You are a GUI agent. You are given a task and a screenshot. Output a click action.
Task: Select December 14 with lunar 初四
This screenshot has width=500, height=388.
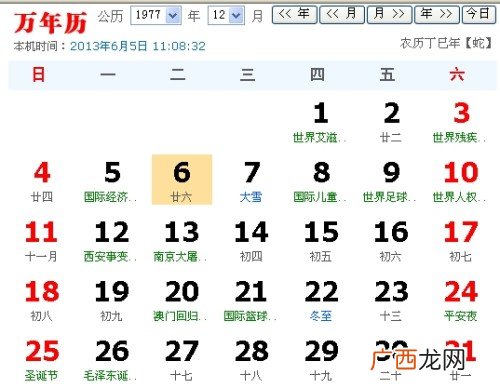[251, 242]
